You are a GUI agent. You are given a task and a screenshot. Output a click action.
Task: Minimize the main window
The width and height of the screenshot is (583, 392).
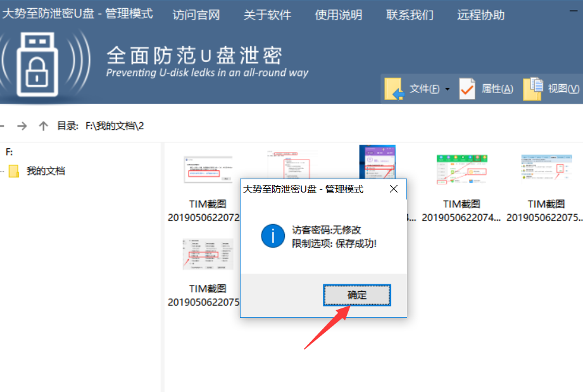click(573, 11)
